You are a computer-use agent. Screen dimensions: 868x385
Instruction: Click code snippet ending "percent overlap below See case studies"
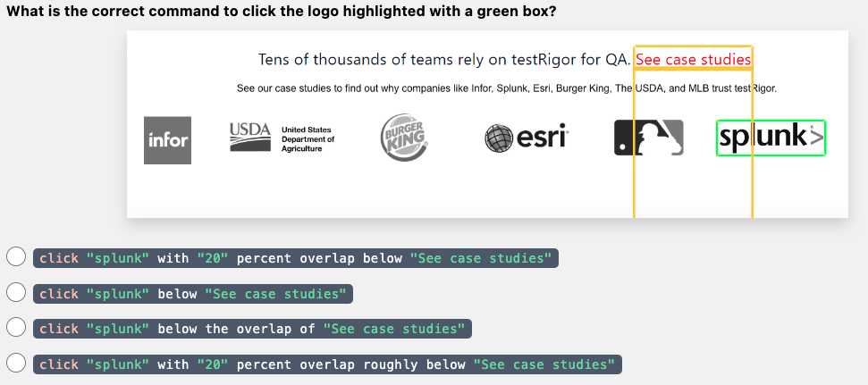[x=296, y=258]
